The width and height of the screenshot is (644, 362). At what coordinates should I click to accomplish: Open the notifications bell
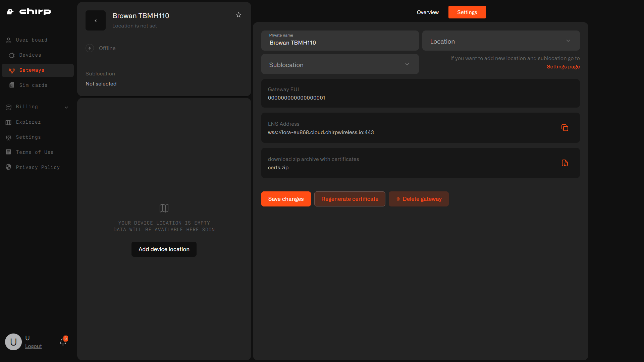(x=63, y=342)
